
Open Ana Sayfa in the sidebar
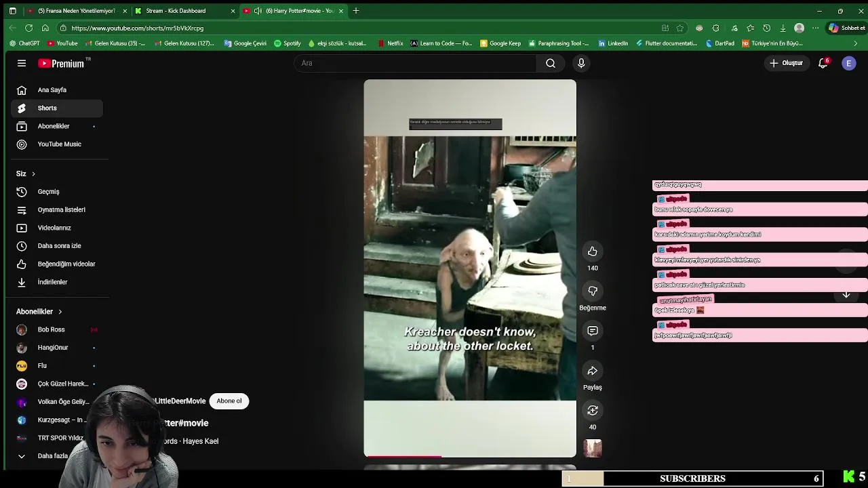[x=57, y=90]
